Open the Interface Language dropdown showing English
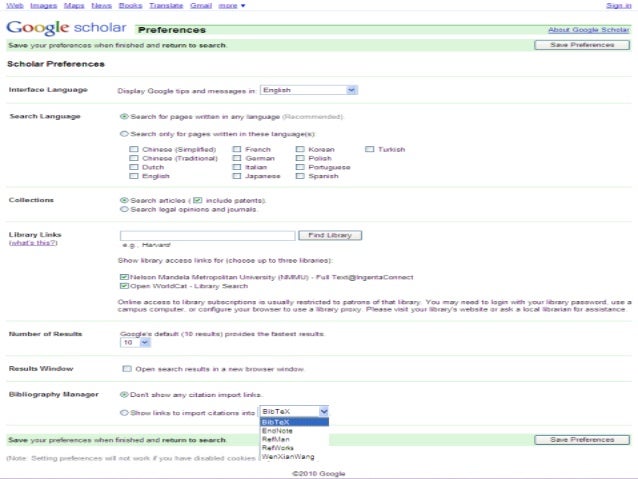 pyautogui.click(x=309, y=90)
